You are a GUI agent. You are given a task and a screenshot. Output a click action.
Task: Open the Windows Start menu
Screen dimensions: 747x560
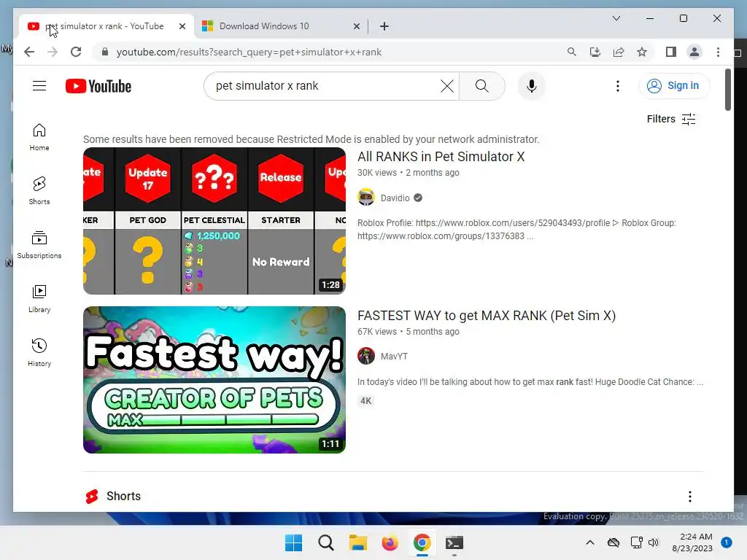point(293,542)
